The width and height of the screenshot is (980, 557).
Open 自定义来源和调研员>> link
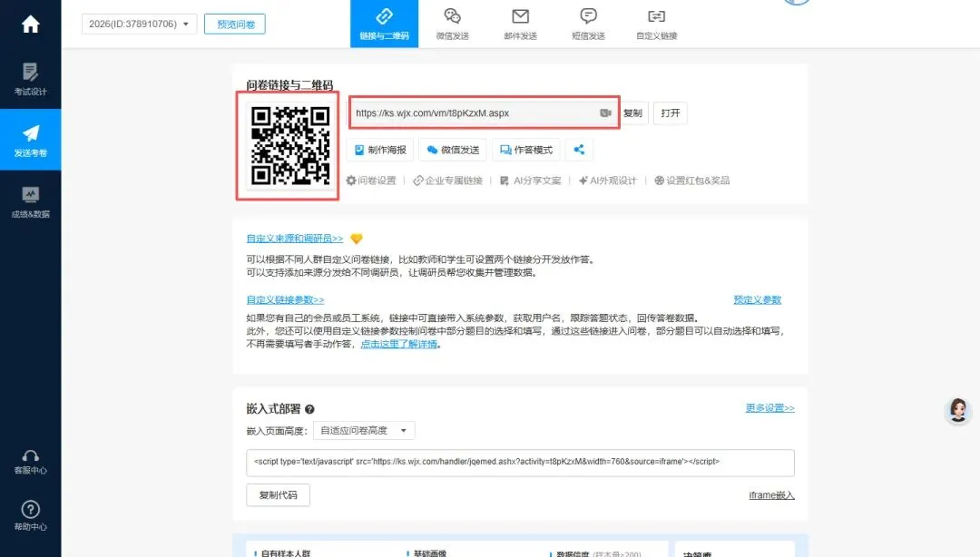coord(294,239)
